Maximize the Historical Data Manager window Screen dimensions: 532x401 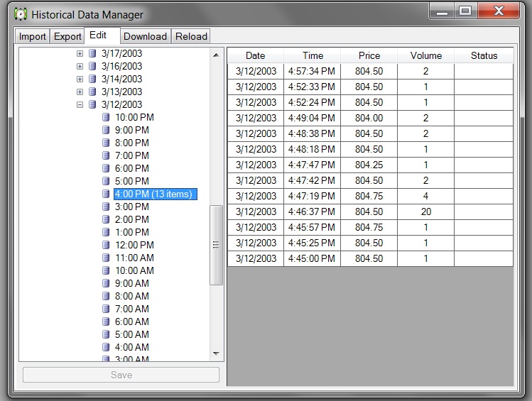(465, 11)
